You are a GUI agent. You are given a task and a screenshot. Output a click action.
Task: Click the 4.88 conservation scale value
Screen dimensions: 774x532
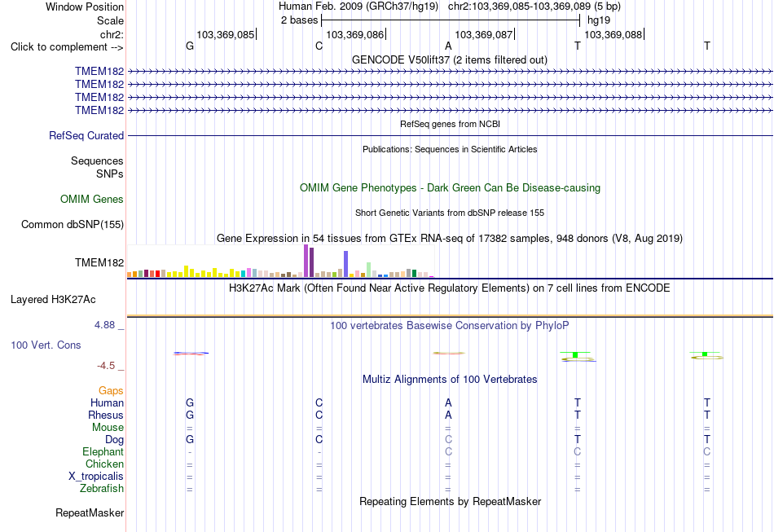[104, 325]
